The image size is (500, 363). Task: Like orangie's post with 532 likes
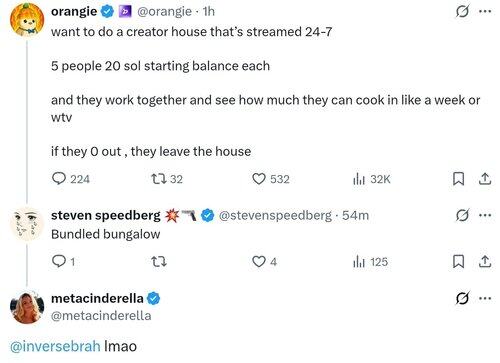coord(270,179)
